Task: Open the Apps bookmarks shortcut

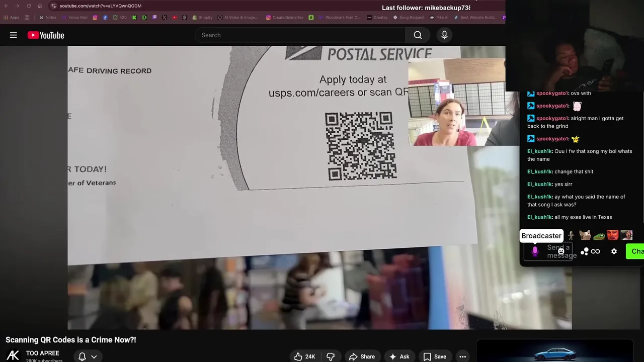Action: click(11, 18)
